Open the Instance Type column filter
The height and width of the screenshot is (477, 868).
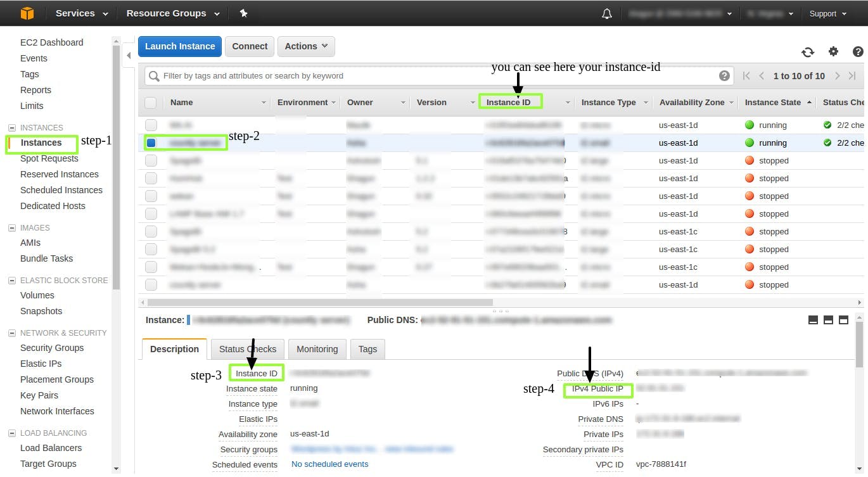point(646,102)
